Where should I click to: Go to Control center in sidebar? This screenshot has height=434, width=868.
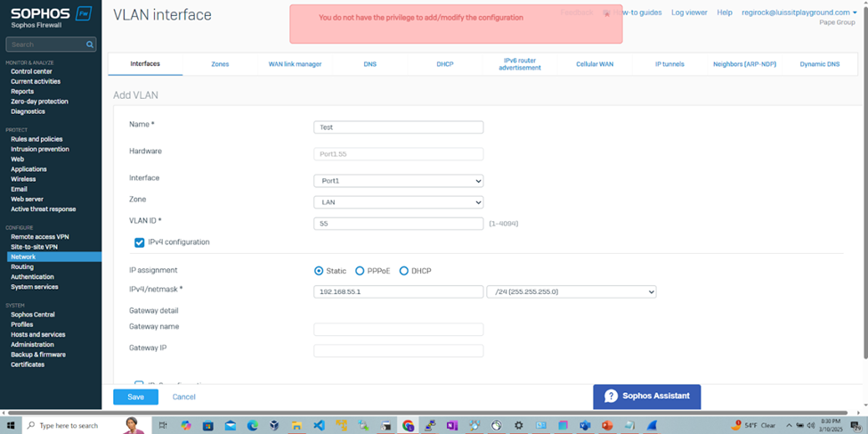point(31,71)
